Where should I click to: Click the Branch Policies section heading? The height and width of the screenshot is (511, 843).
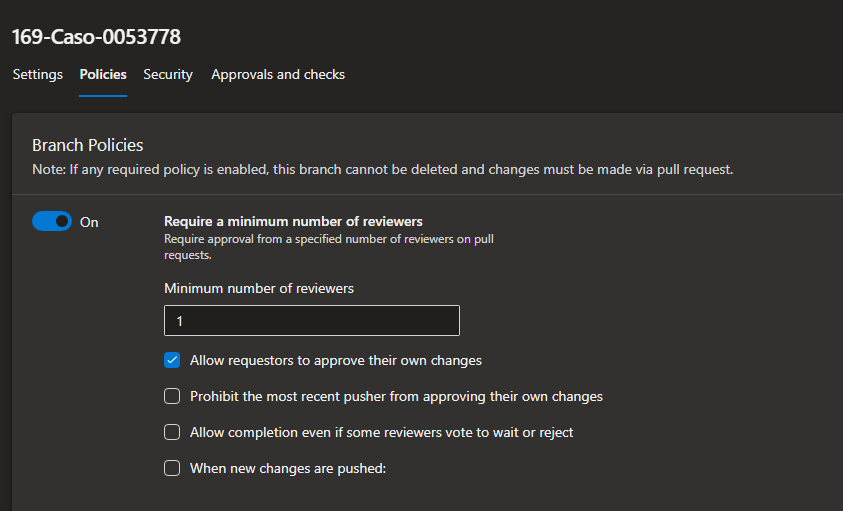[x=88, y=145]
